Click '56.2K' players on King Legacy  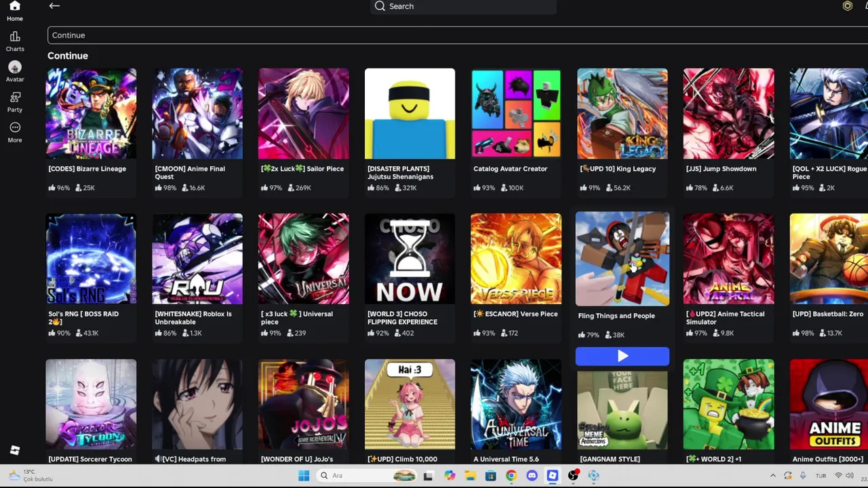click(x=621, y=188)
